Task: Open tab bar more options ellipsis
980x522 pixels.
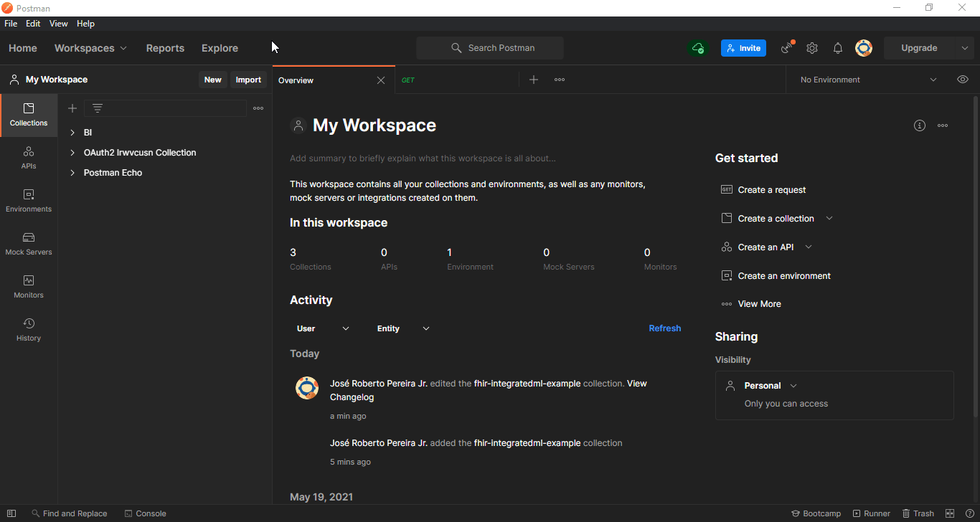Action: [x=560, y=80]
